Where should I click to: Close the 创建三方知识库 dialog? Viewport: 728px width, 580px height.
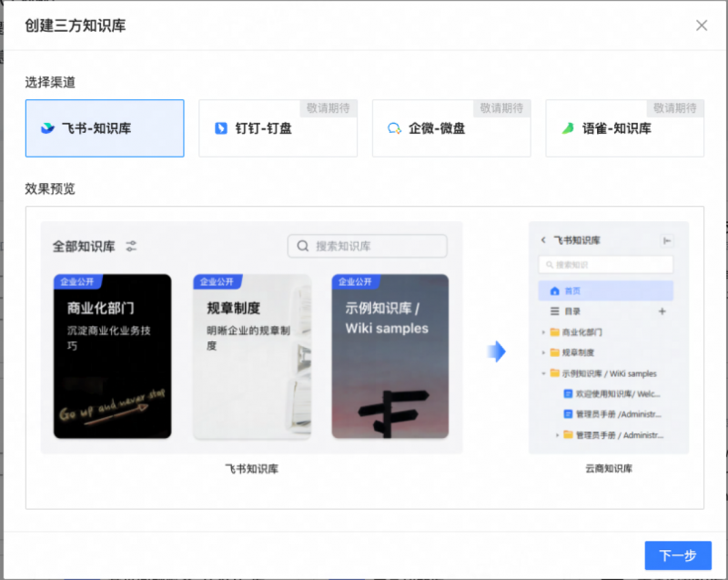click(x=702, y=25)
